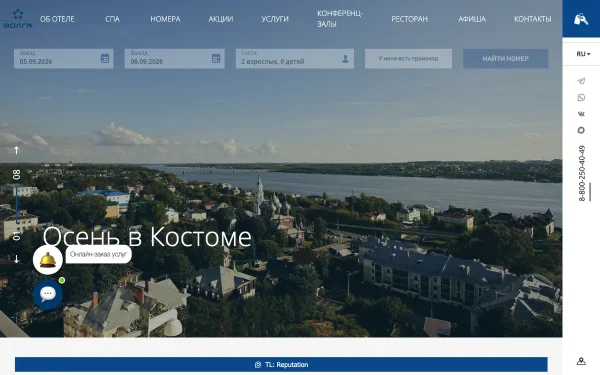Viewport: 600px width, 375px height.
Task: Click the Онлайн-заказ услуг label
Action: pyautogui.click(x=98, y=254)
